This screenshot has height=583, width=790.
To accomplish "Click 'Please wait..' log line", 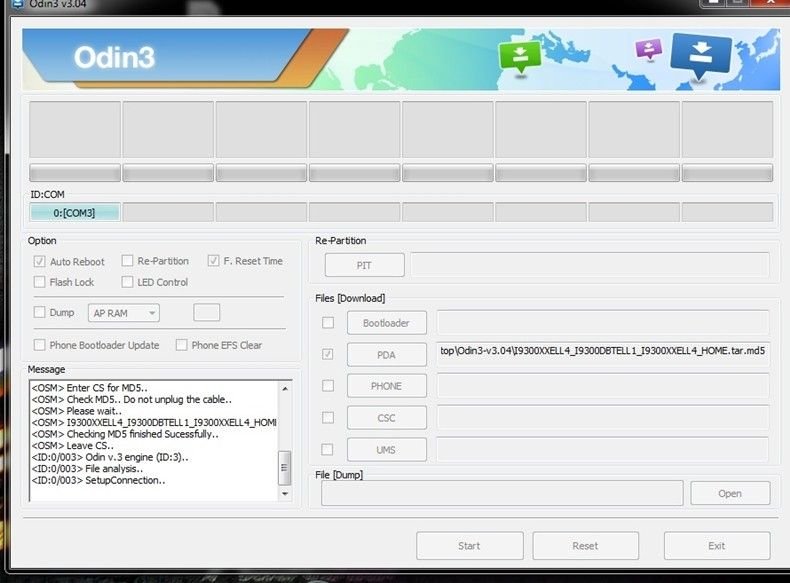I will (77, 411).
